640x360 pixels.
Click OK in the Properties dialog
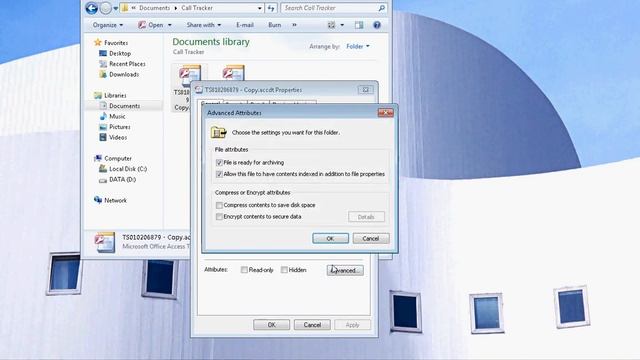point(271,325)
